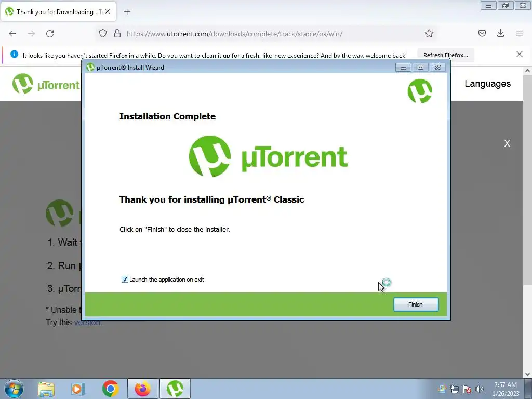The image size is (532, 399).
Task: Uncheck Launch the application on exit
Action: point(125,279)
